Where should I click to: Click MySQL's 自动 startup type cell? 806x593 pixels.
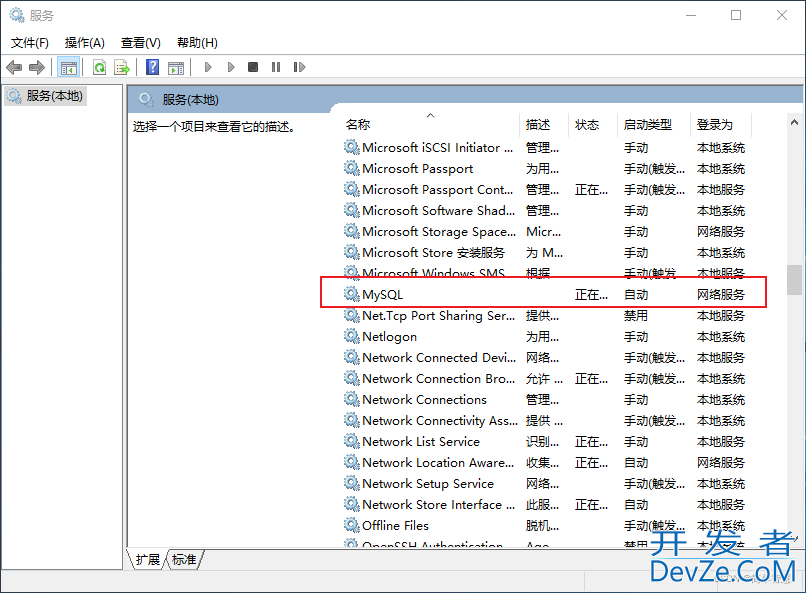coord(636,294)
